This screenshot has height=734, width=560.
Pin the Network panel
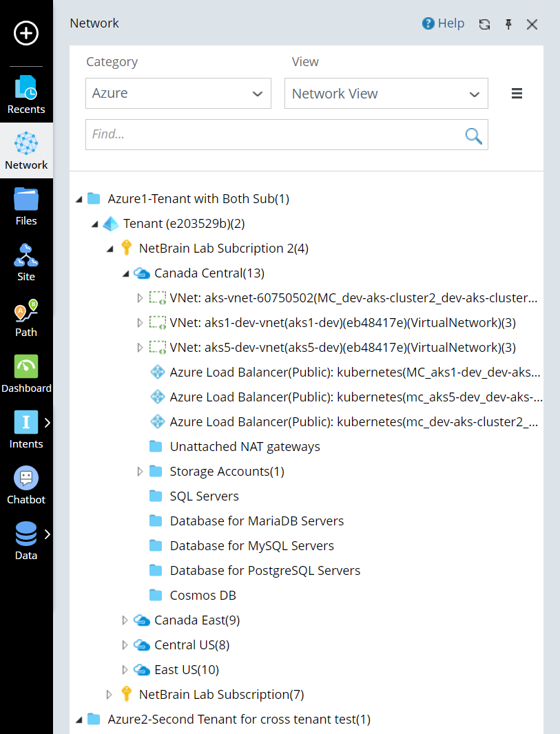tap(508, 24)
